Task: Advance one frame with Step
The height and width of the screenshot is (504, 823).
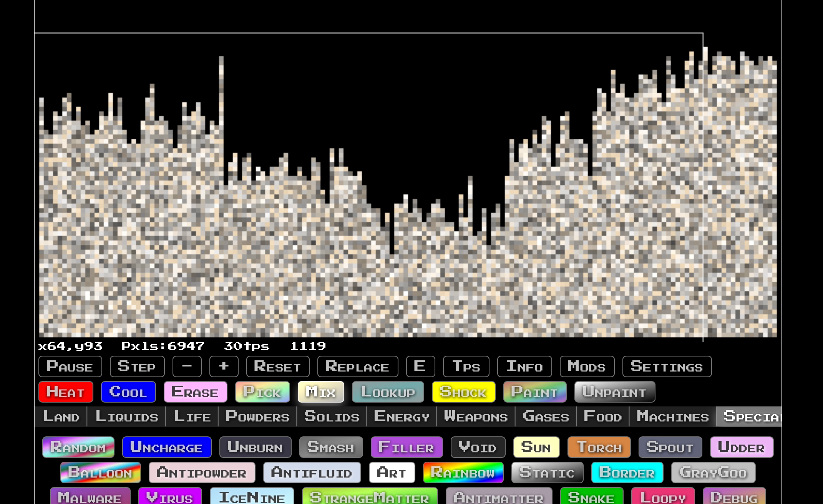Action: click(x=137, y=366)
